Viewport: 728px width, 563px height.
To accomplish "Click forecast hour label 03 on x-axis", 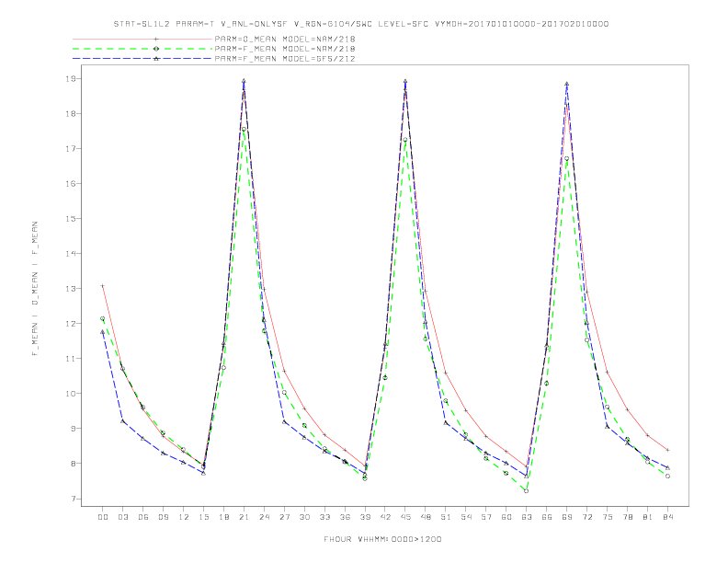I will tap(122, 517).
